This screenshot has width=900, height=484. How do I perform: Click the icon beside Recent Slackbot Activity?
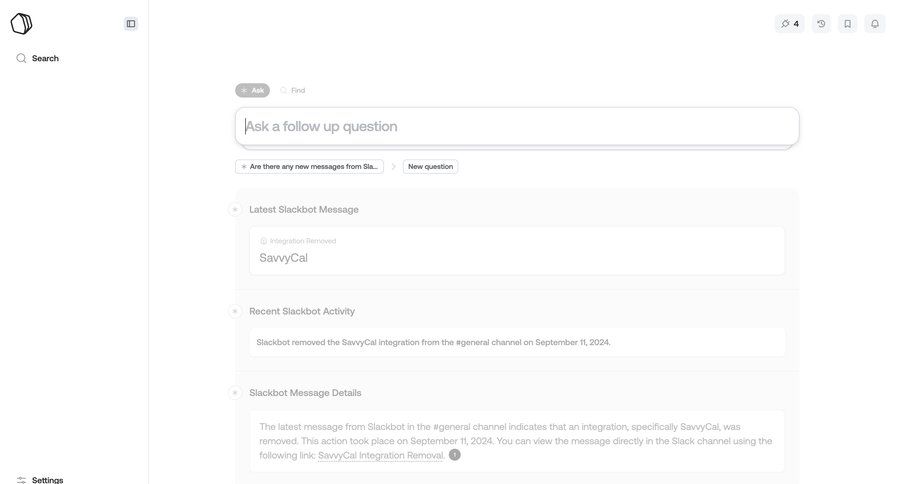pos(235,311)
